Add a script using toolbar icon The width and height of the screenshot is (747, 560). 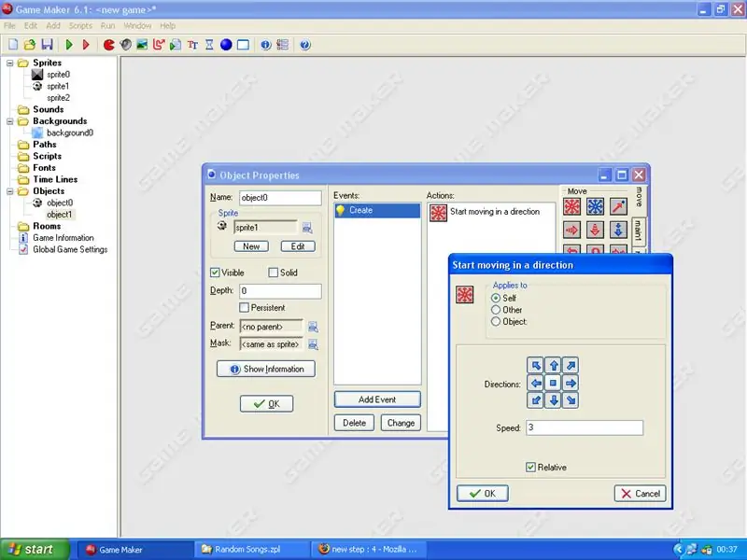[176, 45]
